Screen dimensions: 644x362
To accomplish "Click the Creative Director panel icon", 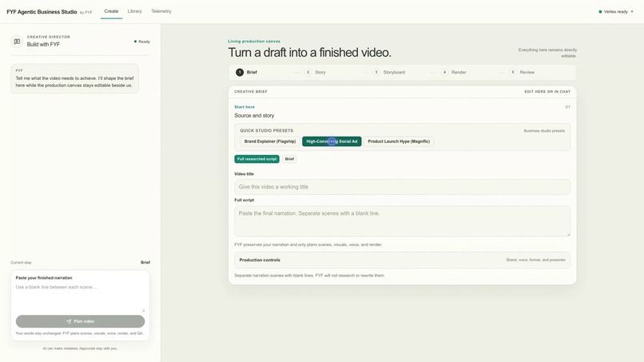I will point(17,42).
